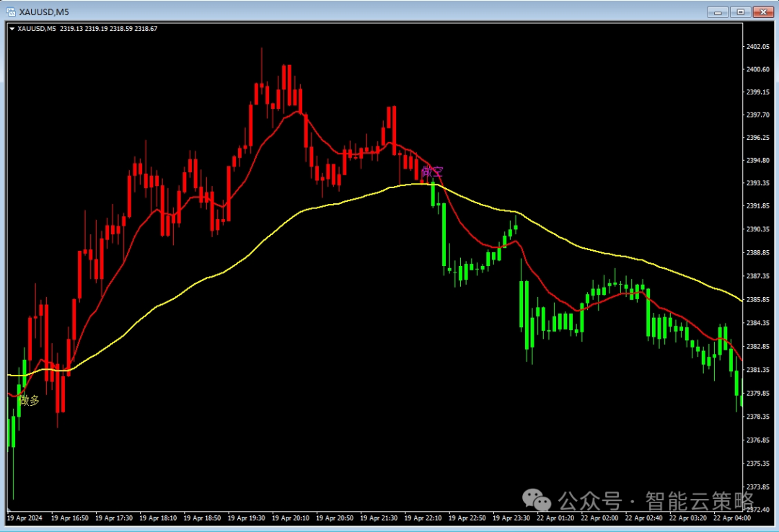Click the yellow 做多 buy signal label

click(30, 400)
